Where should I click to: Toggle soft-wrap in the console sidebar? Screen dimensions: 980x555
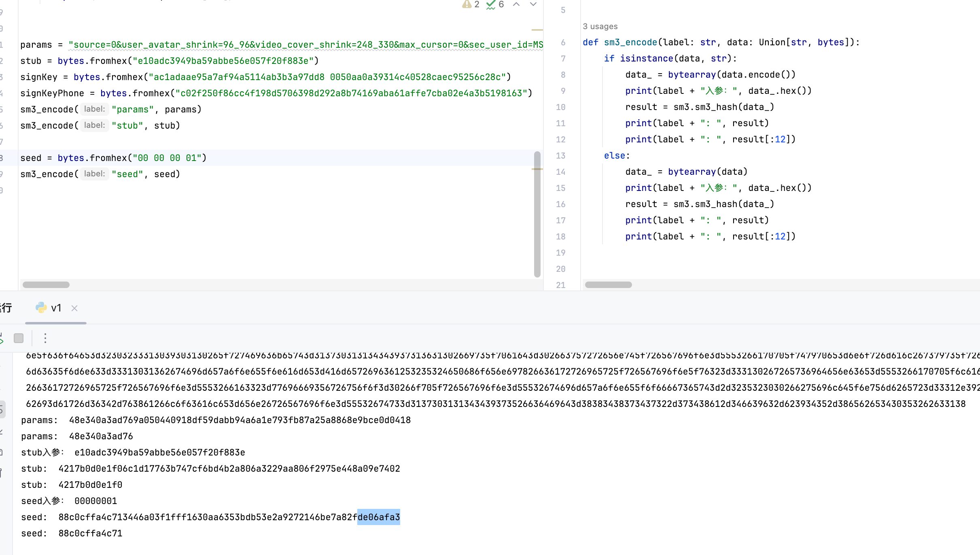[x=1, y=409]
